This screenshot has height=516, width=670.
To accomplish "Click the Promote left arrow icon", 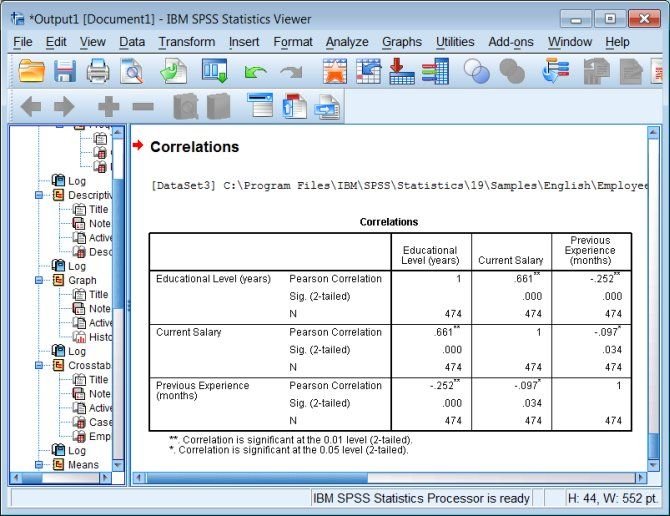I will [x=31, y=106].
